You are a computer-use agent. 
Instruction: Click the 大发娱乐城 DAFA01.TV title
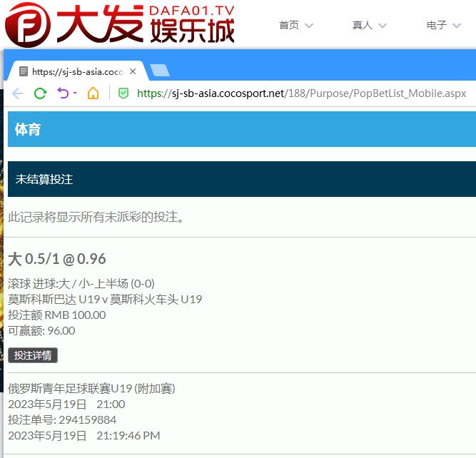tap(146, 24)
